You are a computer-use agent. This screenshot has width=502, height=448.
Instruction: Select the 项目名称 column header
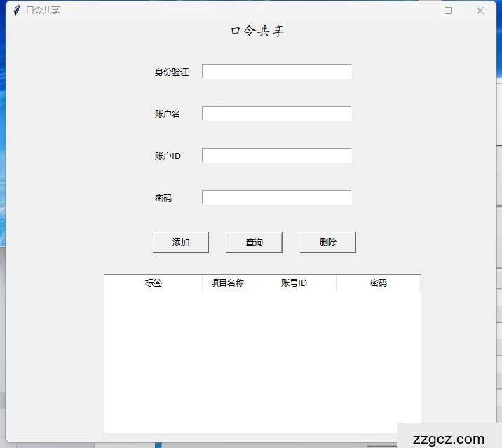coord(227,283)
